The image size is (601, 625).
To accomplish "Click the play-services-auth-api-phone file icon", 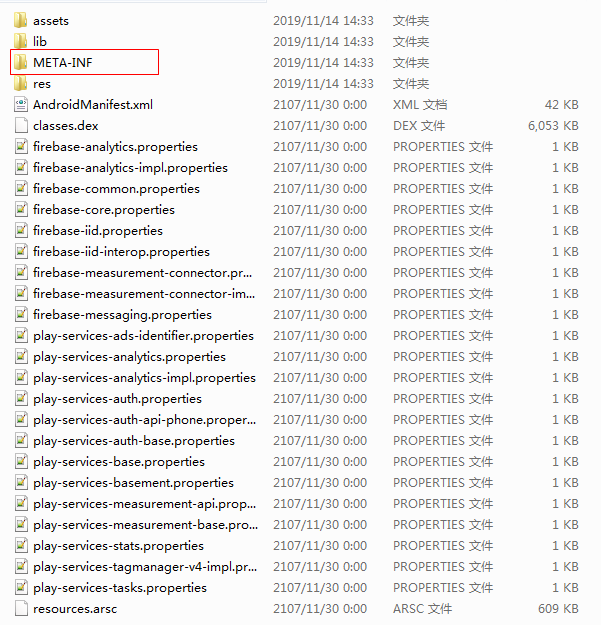I will [21, 420].
